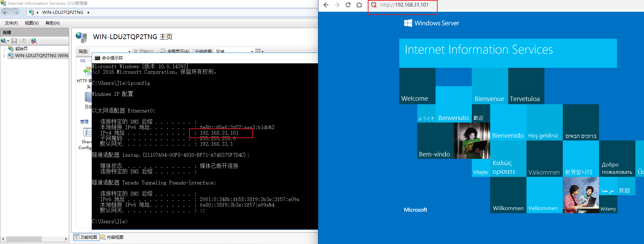
Task: Click the Добро пожаловать tile
Action: 617,159
